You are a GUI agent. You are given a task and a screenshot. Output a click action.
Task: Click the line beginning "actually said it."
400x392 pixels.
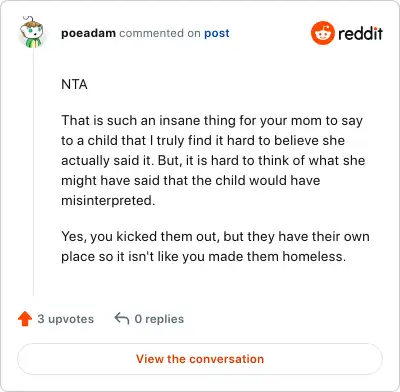(x=213, y=161)
